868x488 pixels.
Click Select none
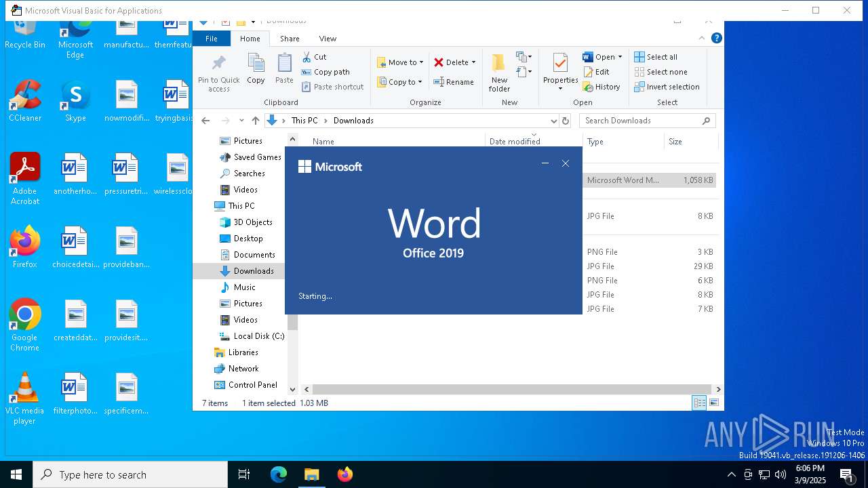pos(661,72)
